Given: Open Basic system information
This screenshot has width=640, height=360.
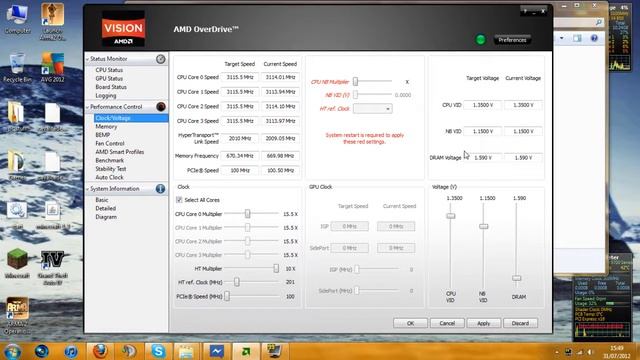Looking at the screenshot, I should coord(102,200).
